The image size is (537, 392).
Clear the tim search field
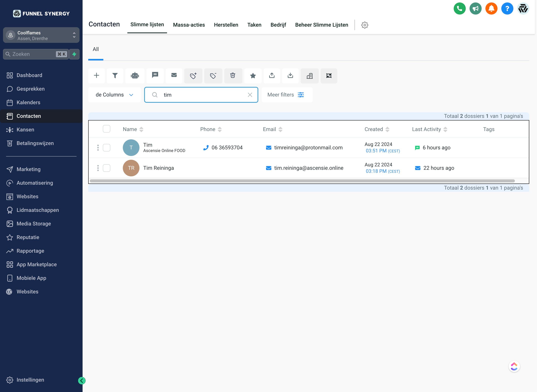click(x=250, y=95)
